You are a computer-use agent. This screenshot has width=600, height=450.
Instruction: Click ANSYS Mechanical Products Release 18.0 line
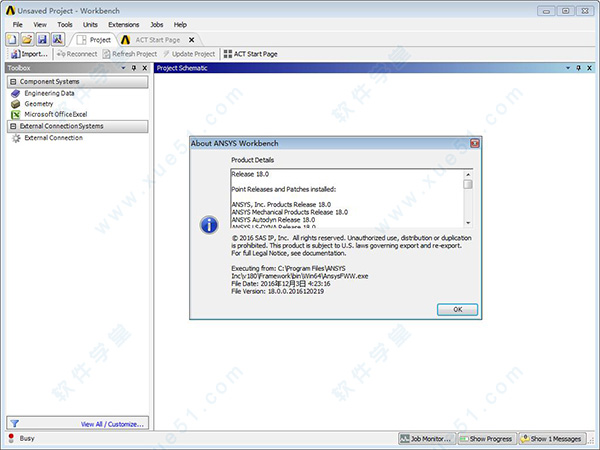[290, 212]
